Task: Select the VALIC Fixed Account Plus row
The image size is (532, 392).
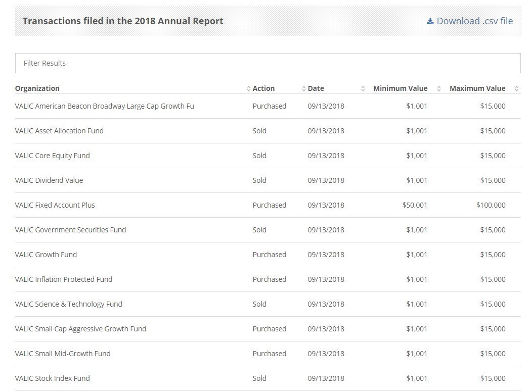Action: tap(55, 205)
